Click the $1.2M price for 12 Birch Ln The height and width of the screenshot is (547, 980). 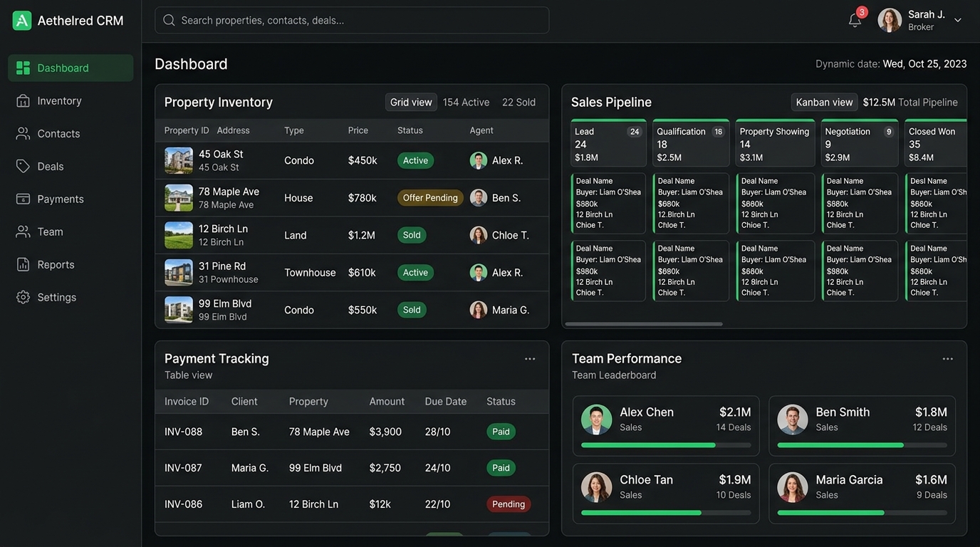362,235
